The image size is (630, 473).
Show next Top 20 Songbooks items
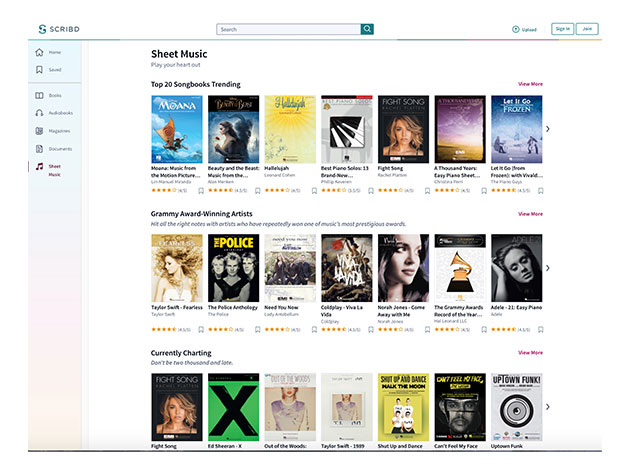pyautogui.click(x=548, y=129)
